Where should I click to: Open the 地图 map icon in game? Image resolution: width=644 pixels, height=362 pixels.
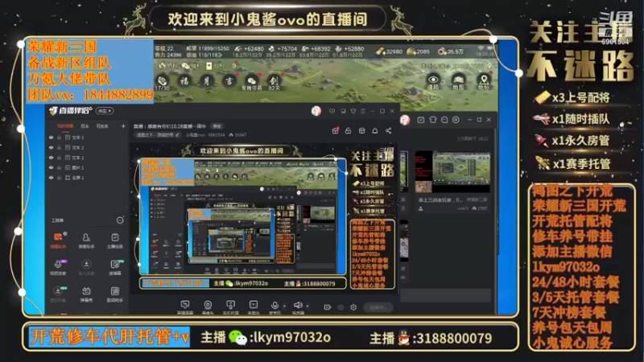click(458, 81)
